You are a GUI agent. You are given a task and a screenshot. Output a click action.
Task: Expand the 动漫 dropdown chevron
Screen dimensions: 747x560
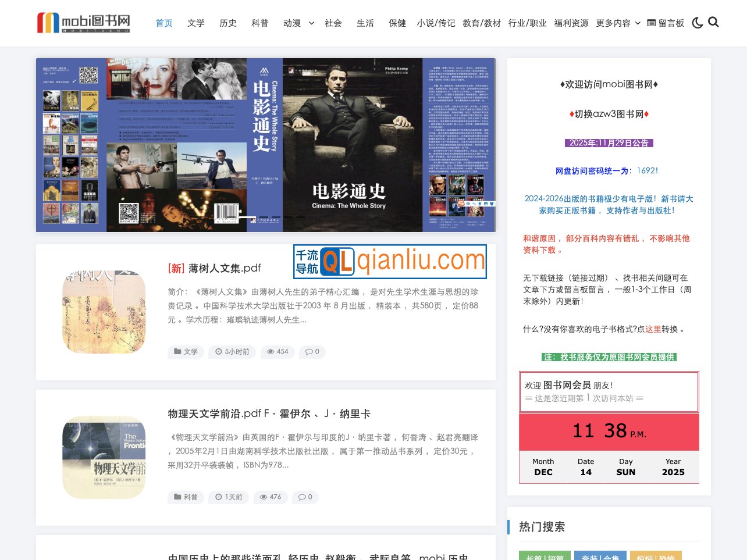[x=311, y=23]
